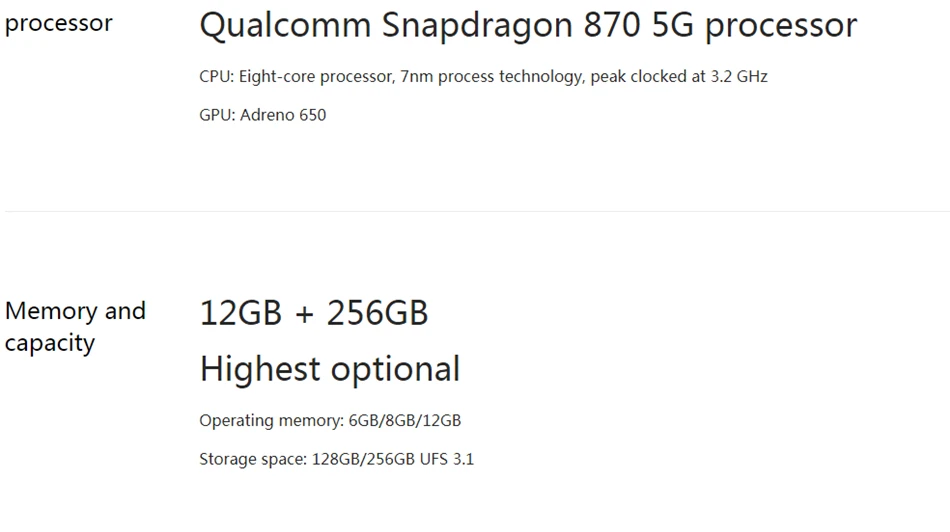
Task: Click the "Storage space" specification line
Action: point(336,460)
